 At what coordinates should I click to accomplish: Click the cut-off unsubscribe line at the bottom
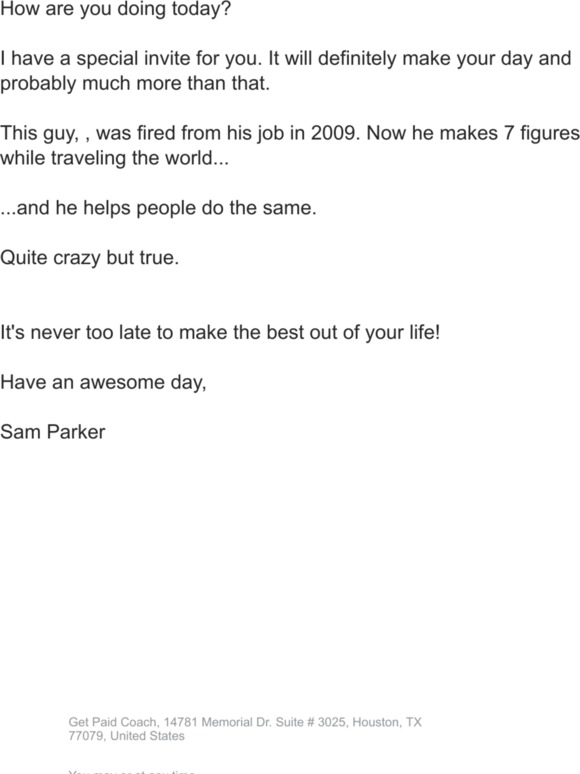click(132, 772)
